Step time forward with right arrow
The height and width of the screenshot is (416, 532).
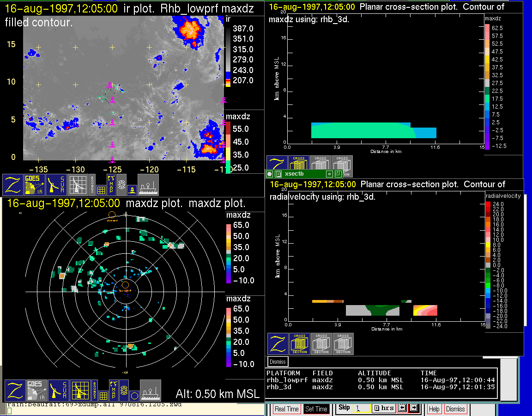[413, 409]
